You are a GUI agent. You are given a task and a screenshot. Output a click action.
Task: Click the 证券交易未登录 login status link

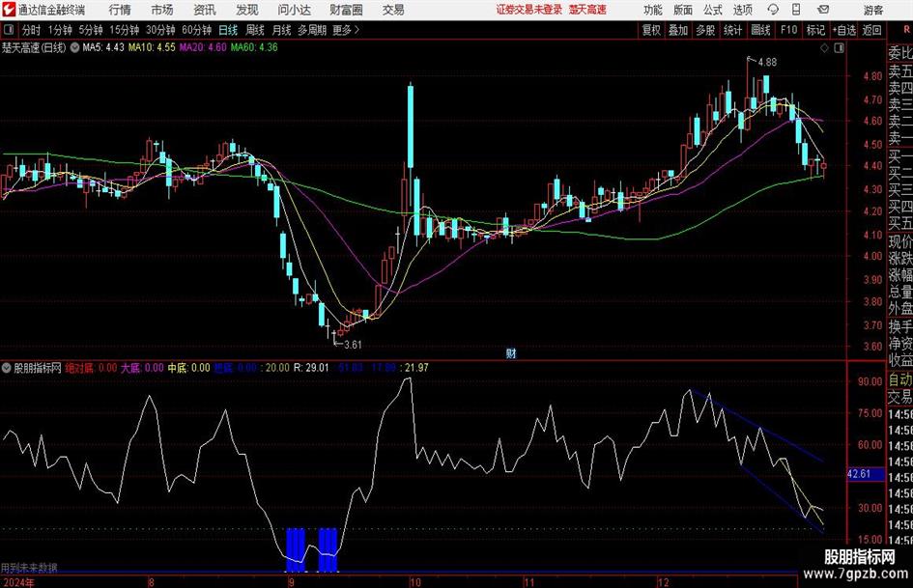pos(529,10)
